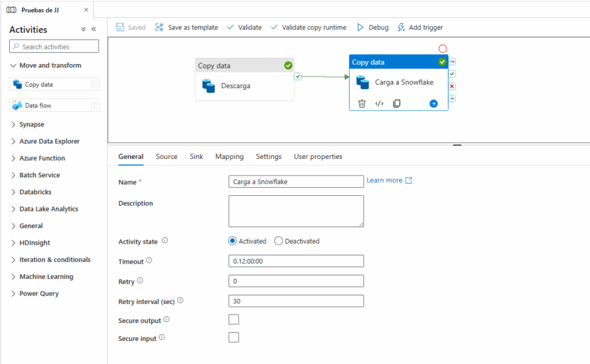Viewport: 590px width, 364px height.
Task: Expand the Synapse activities group
Action: point(32,124)
